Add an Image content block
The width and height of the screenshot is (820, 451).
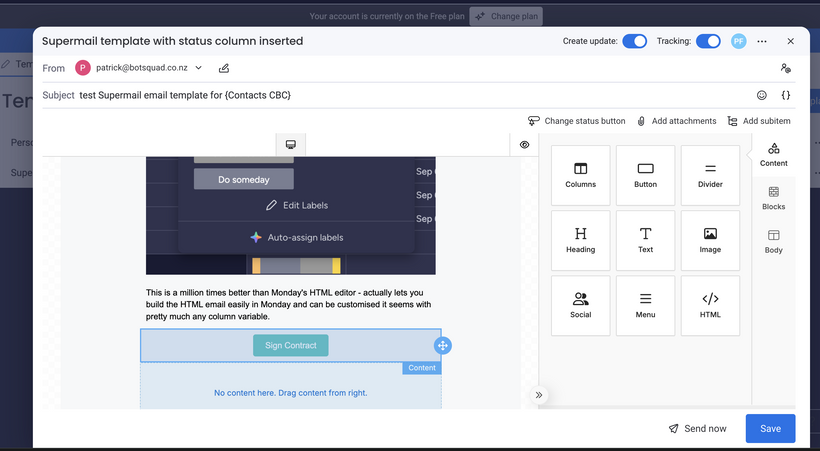710,241
